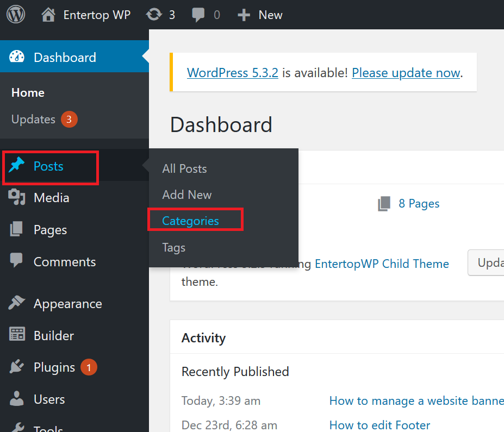Open the New content menu
Viewport: 504px width, 432px height.
(x=270, y=15)
